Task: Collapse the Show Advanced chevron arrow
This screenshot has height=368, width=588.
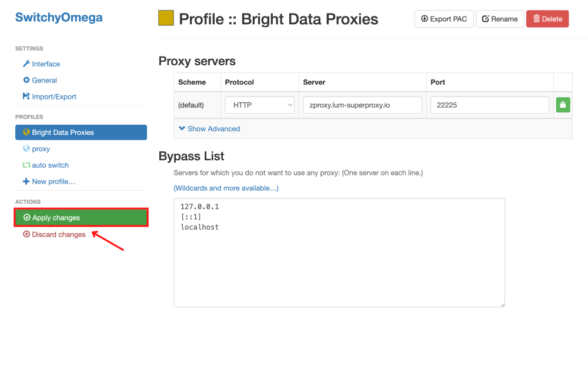Action: click(181, 128)
